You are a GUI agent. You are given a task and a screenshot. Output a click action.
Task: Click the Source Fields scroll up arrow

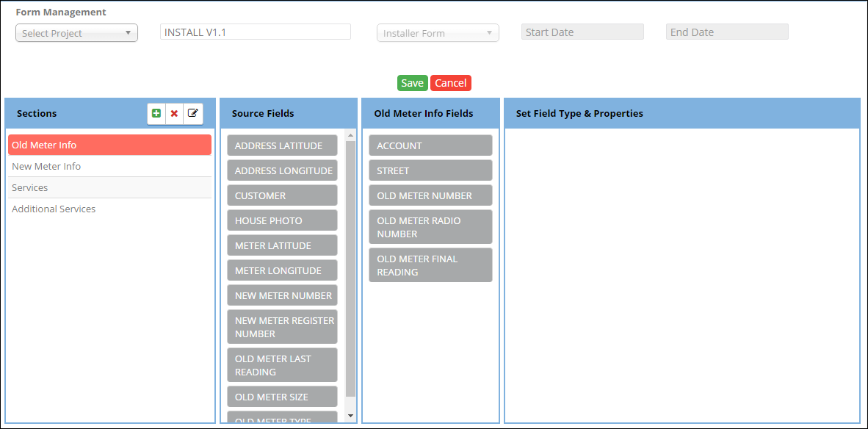tap(350, 135)
